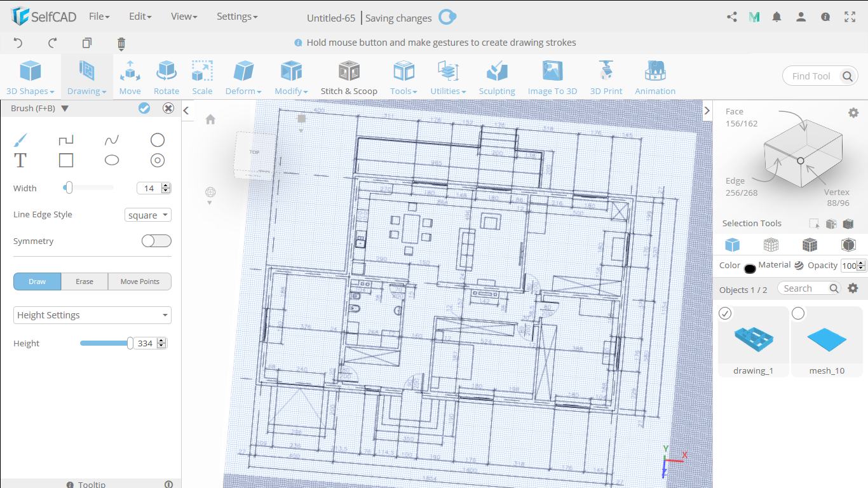Viewport: 868px width, 488px height.
Task: Select the Move tool
Action: click(x=130, y=78)
